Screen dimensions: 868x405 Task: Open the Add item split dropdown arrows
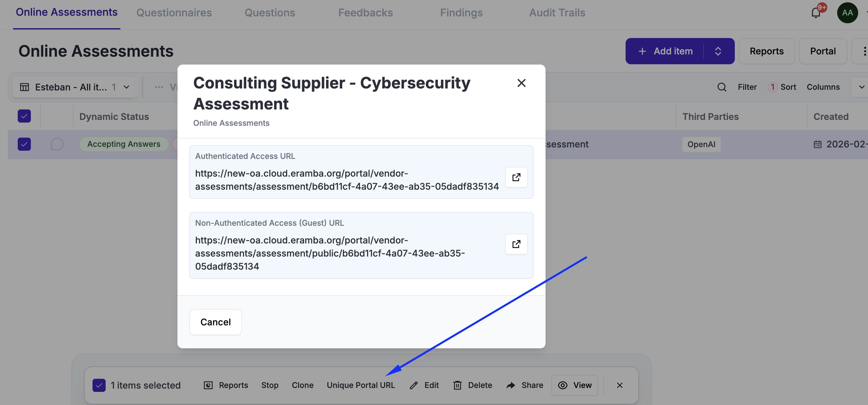pos(718,51)
